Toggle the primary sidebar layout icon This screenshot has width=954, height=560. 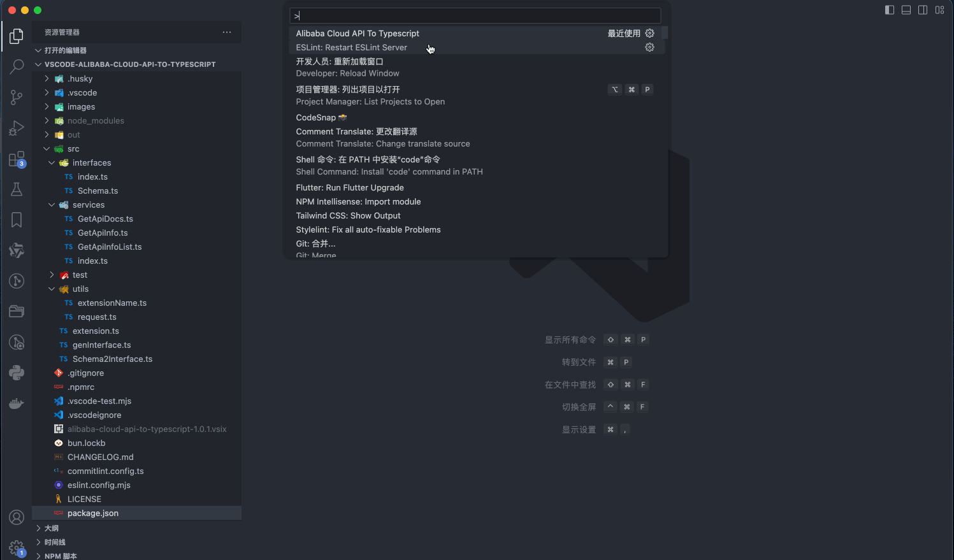point(890,10)
